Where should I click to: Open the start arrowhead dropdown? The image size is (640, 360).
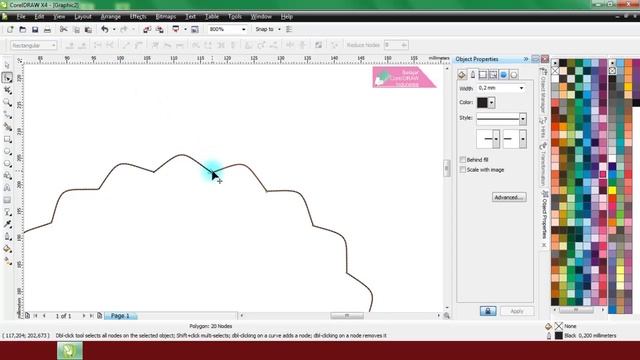(496, 139)
